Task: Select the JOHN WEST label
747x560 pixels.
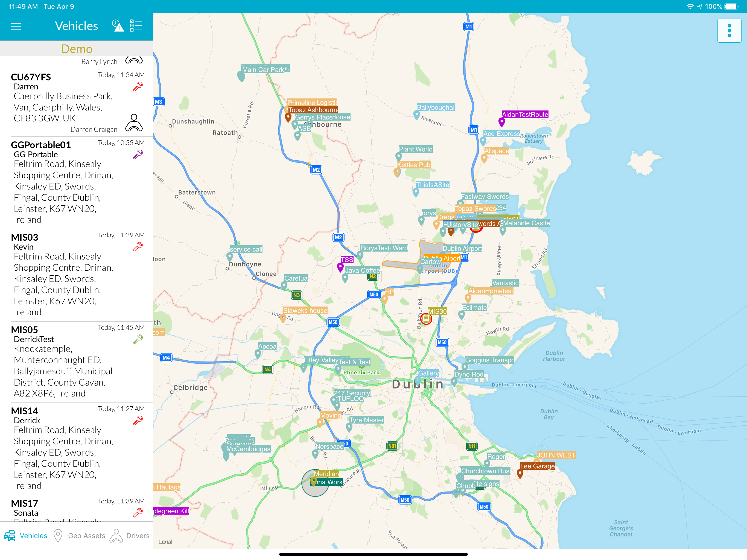Action: coord(556,455)
